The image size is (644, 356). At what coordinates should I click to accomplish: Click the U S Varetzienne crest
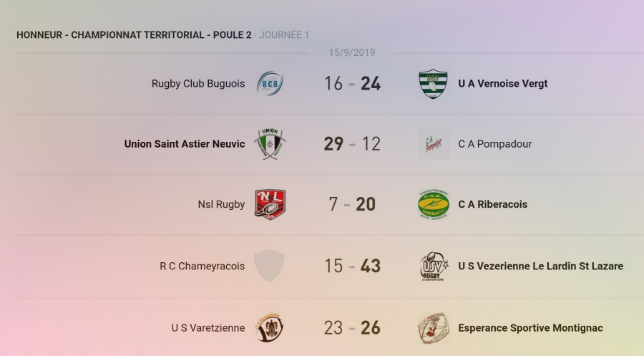click(270, 328)
